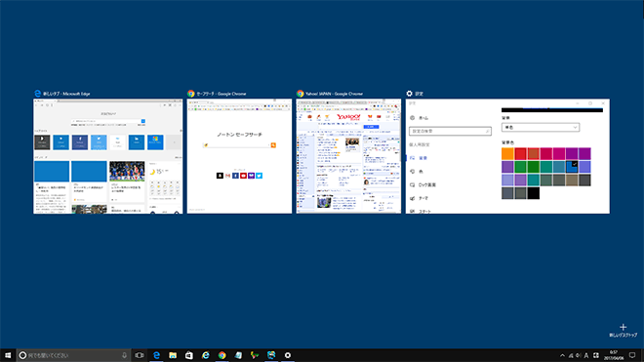Click the Facebook shortcut in Safe Search thumbnail
The image size is (644, 362).
[x=235, y=176]
